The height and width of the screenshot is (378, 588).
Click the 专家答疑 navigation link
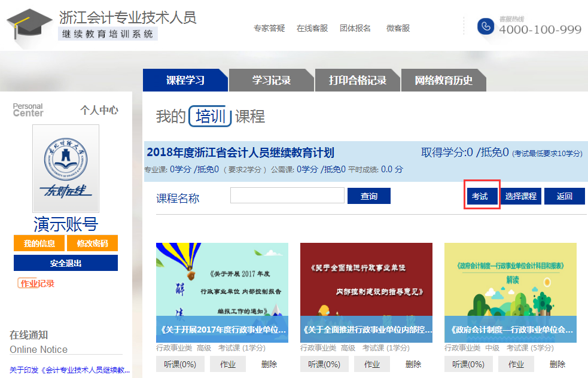point(269,28)
